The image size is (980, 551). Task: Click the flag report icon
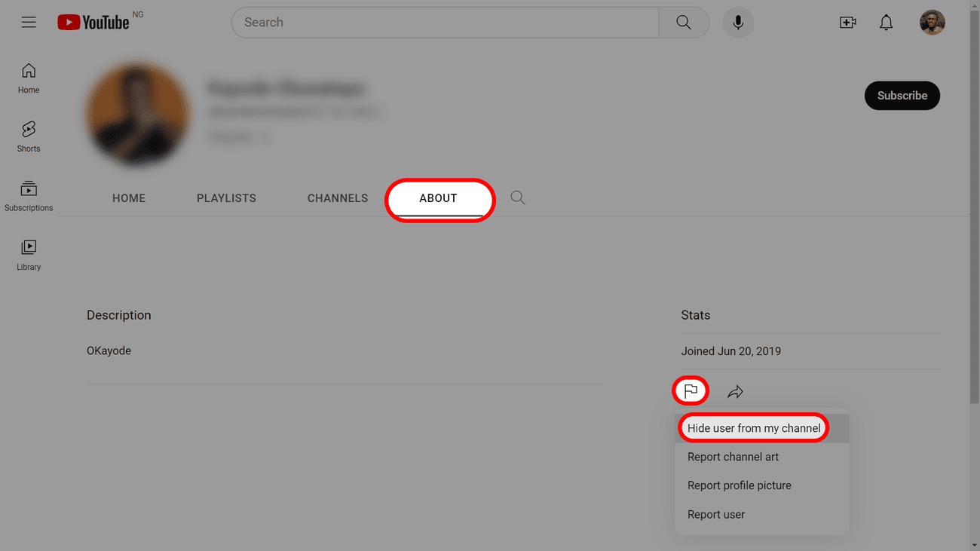tap(691, 391)
